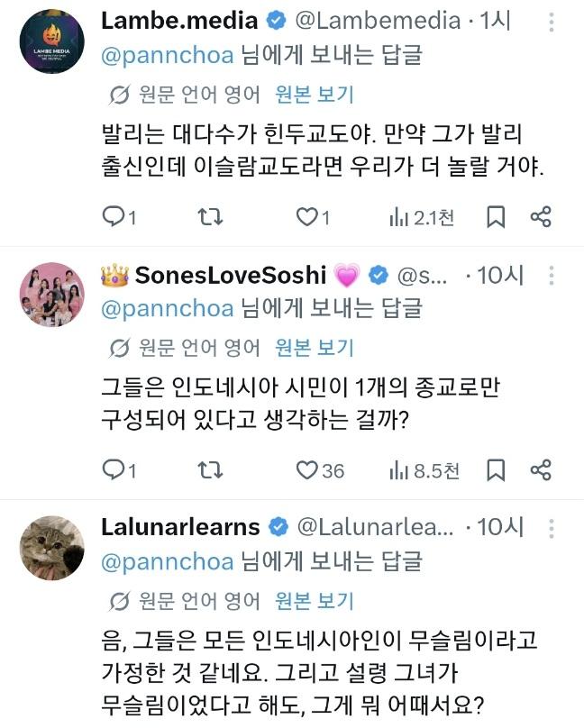Open more options for the Lalunarlearns tweet
Image resolution: width=584 pixels, height=728 pixels.
coord(551,528)
